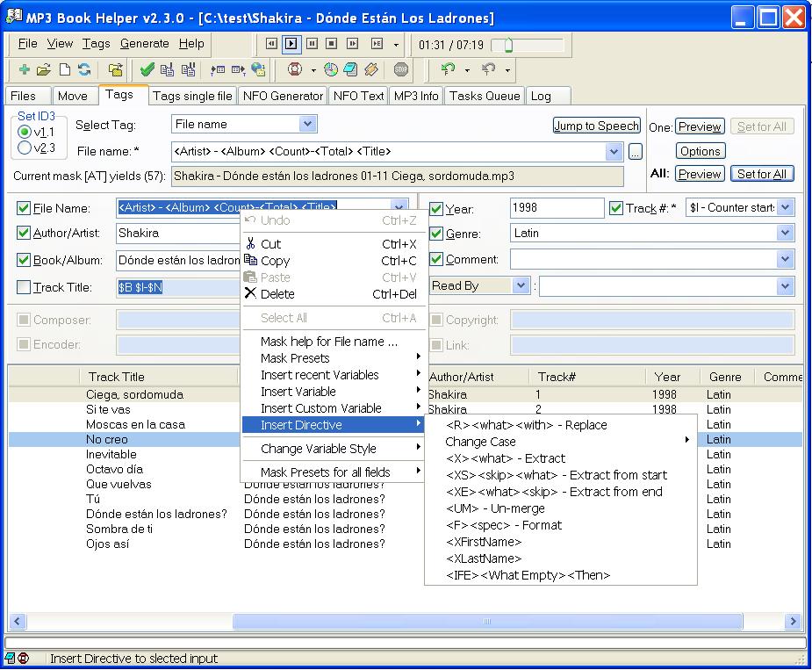
Task: Toggle the Genre checkbox
Action: point(436,234)
